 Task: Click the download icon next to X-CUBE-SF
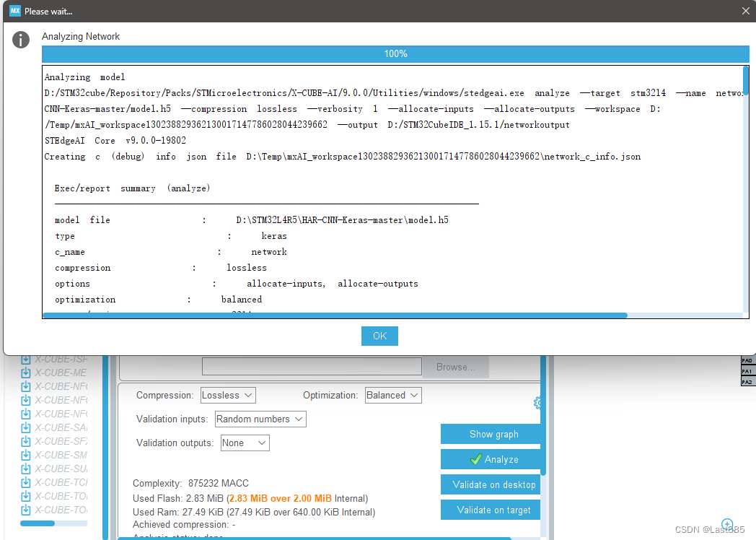[x=25, y=441]
